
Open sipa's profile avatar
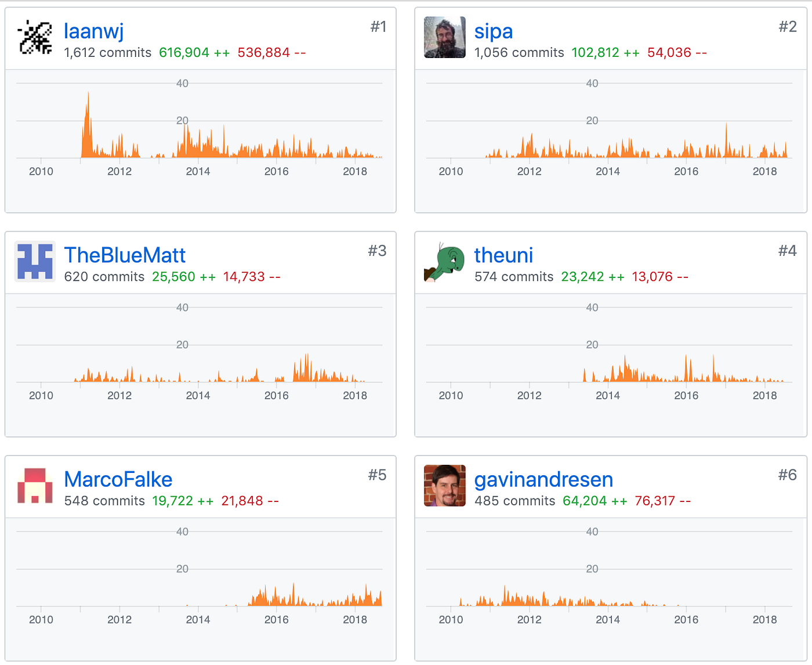point(445,38)
